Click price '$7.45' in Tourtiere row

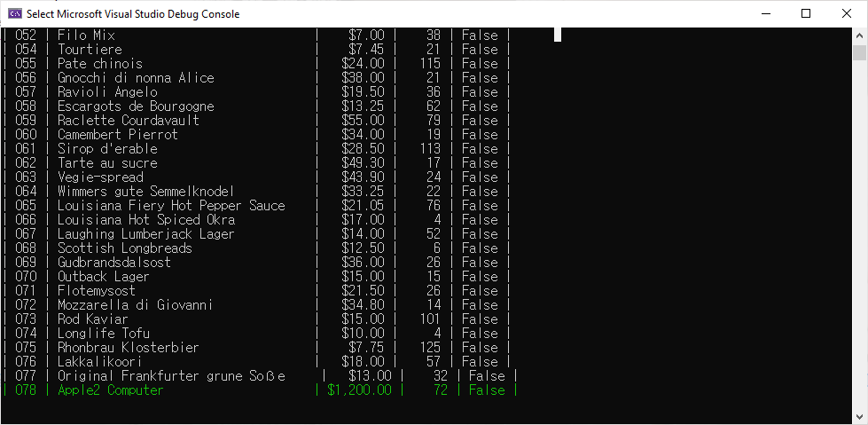click(366, 50)
